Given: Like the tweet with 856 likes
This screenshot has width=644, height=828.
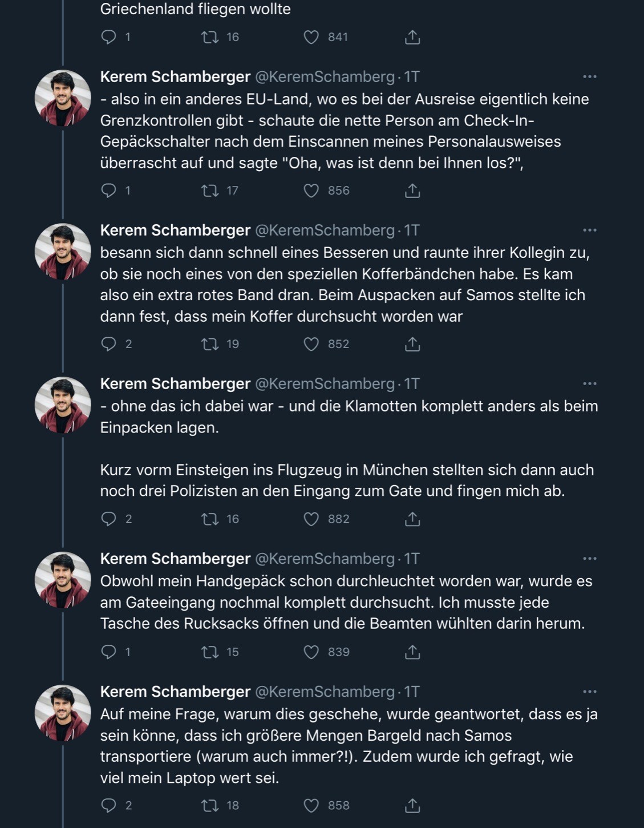Looking at the screenshot, I should tap(311, 191).
